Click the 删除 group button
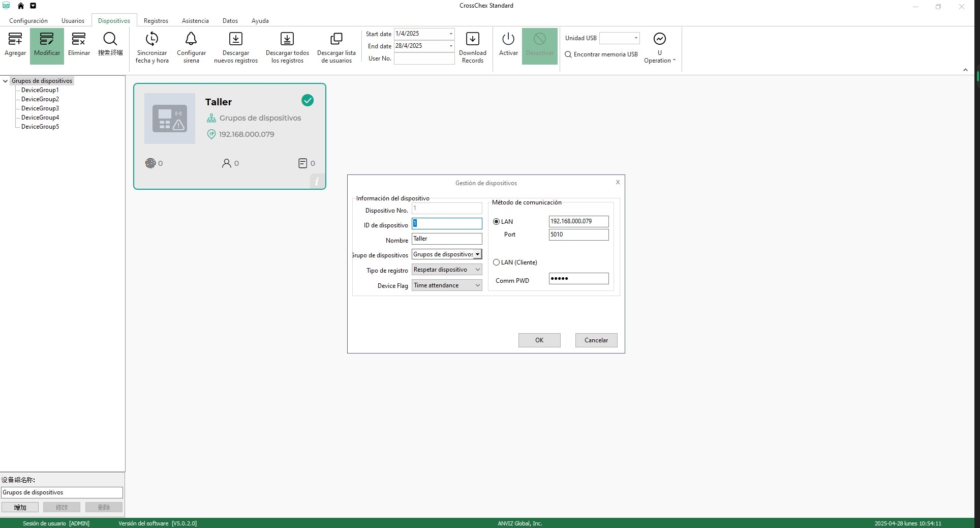 pos(104,507)
